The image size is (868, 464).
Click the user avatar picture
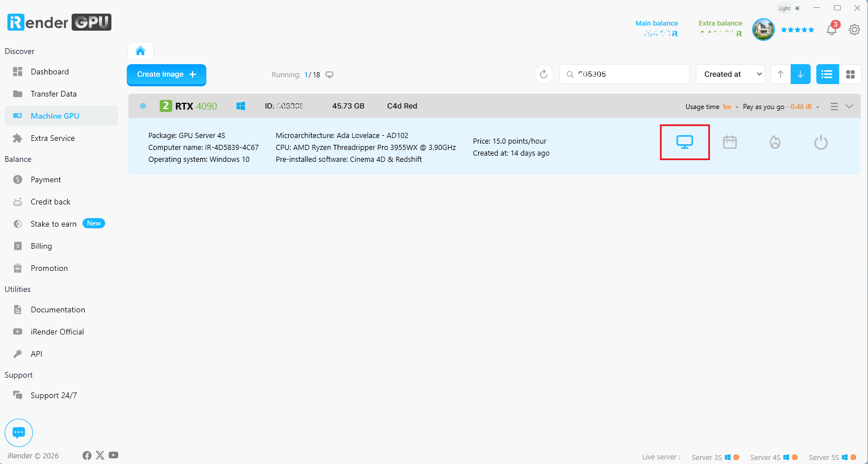[x=763, y=30]
